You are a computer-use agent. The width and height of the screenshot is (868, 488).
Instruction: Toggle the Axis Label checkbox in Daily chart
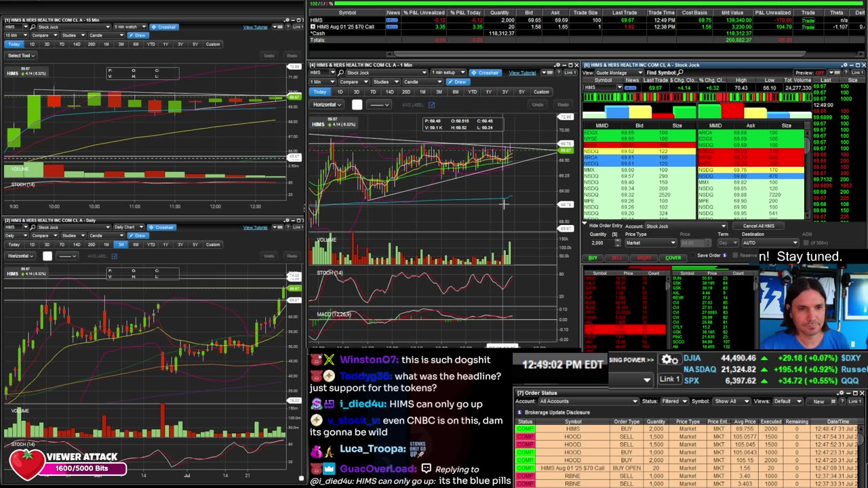(115, 256)
